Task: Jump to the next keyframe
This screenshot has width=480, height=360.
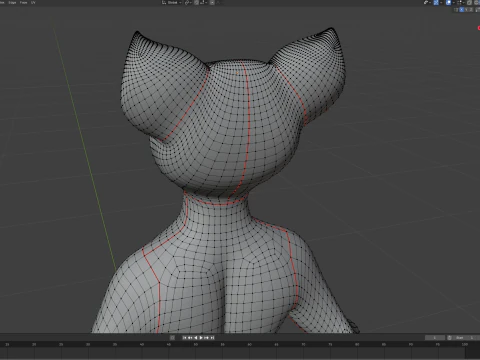Action: tap(207, 338)
